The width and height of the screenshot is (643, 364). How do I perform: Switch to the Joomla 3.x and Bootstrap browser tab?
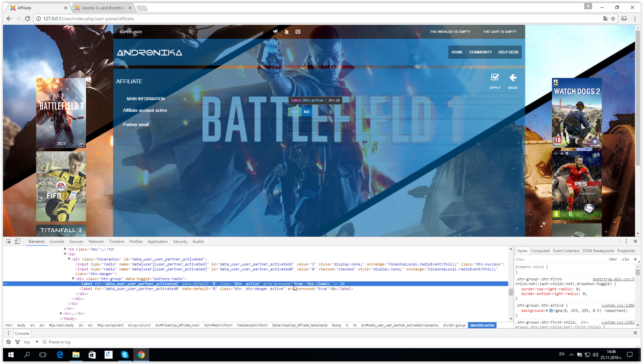tap(103, 8)
